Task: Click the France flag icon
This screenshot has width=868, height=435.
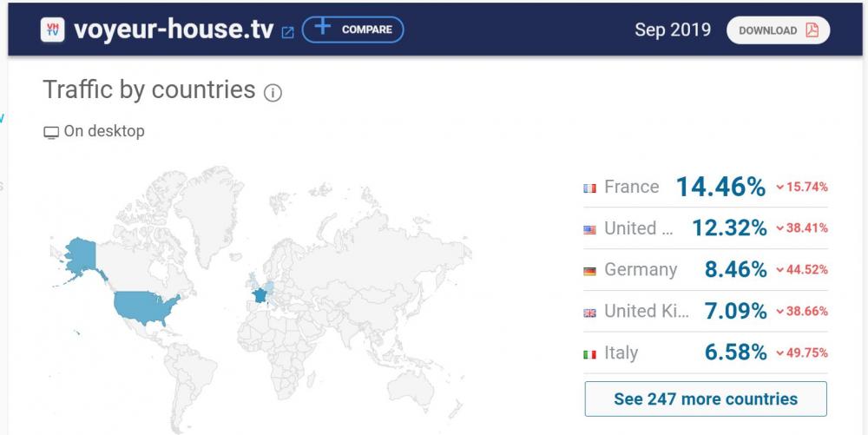Action: point(590,188)
